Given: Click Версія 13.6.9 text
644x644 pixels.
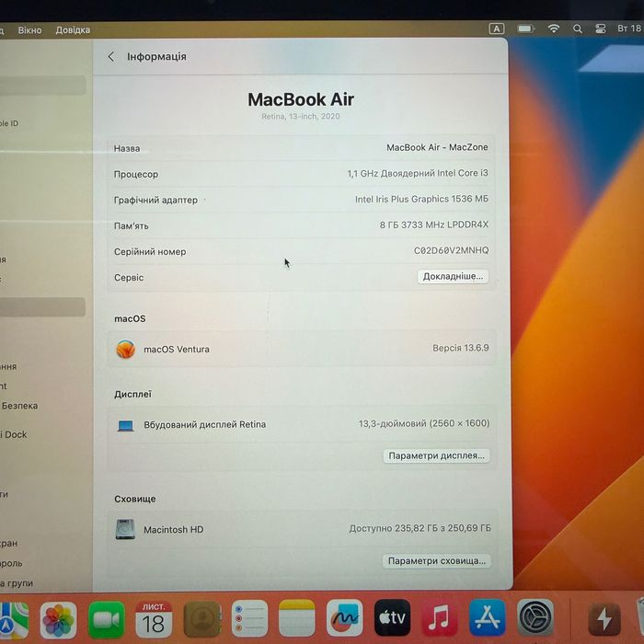Looking at the screenshot, I should (x=460, y=348).
